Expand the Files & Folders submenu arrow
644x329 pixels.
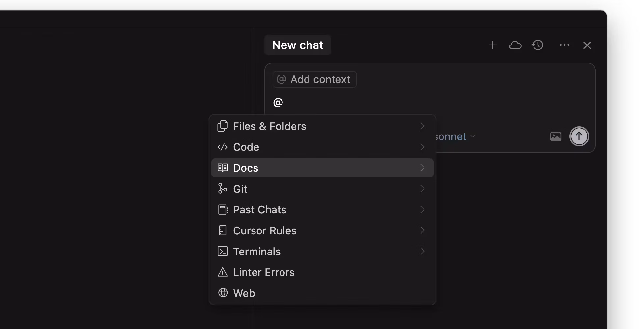click(422, 126)
